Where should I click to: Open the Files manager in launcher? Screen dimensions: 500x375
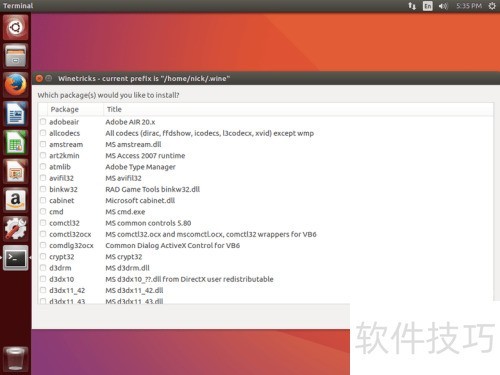point(15,56)
